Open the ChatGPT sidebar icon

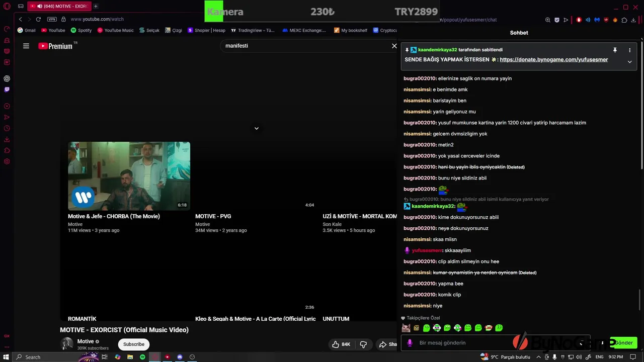[x=7, y=78]
